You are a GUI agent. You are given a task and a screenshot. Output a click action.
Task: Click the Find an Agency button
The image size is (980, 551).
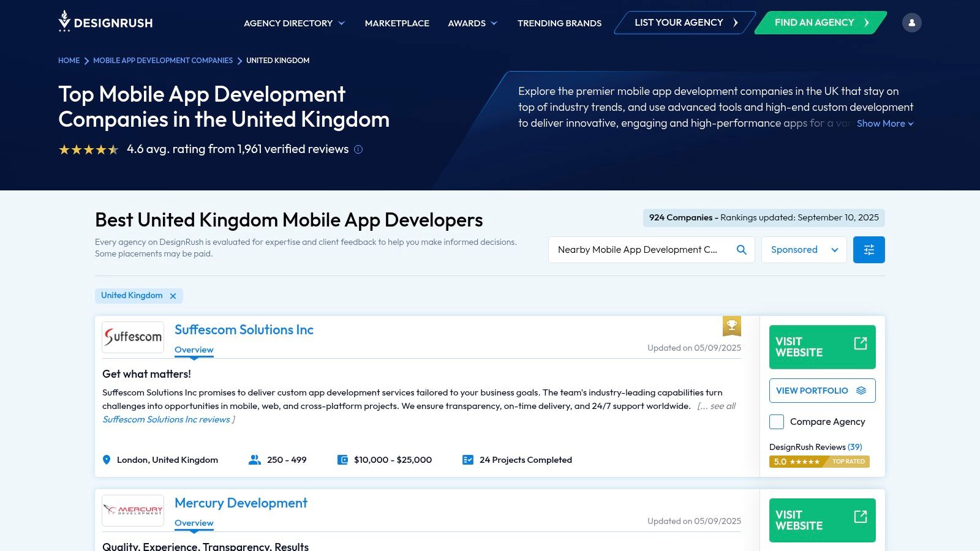coord(820,23)
